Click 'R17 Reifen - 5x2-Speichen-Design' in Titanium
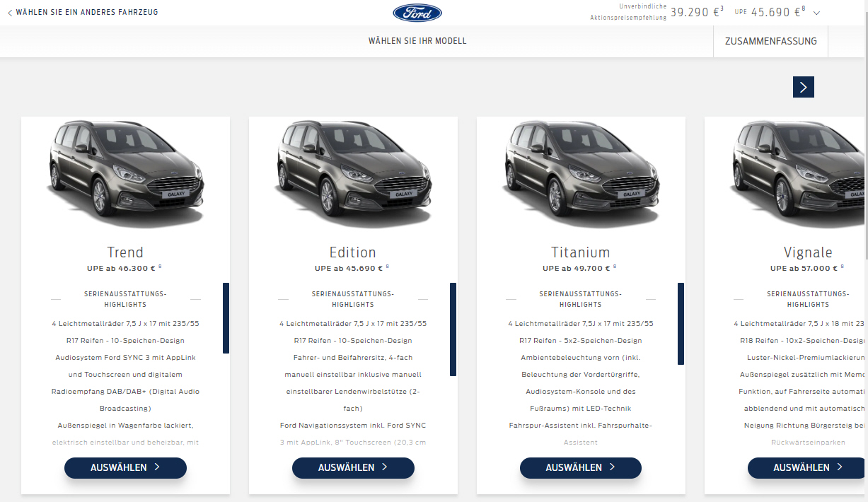 [x=581, y=341]
